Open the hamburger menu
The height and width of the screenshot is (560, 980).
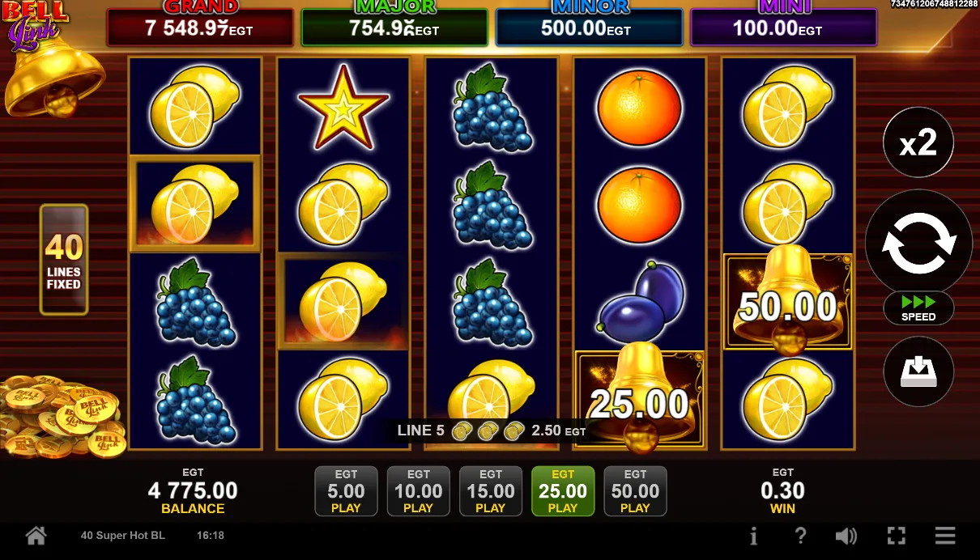945,536
